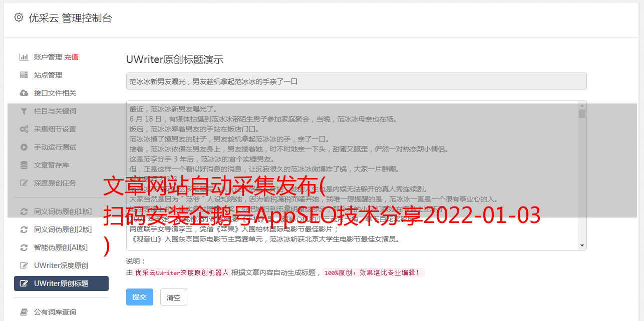Click the filter icon for 栏目与关键词
This screenshot has width=644, height=321.
24,111
